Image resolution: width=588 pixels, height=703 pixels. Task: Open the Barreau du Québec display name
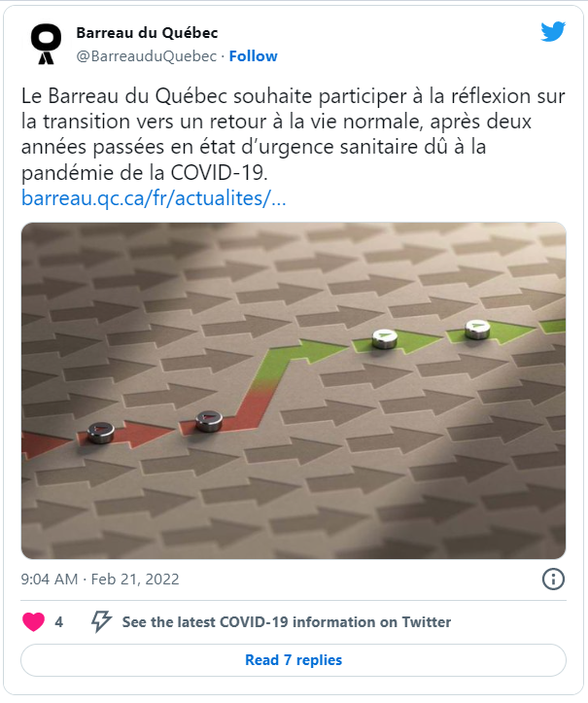tap(147, 33)
